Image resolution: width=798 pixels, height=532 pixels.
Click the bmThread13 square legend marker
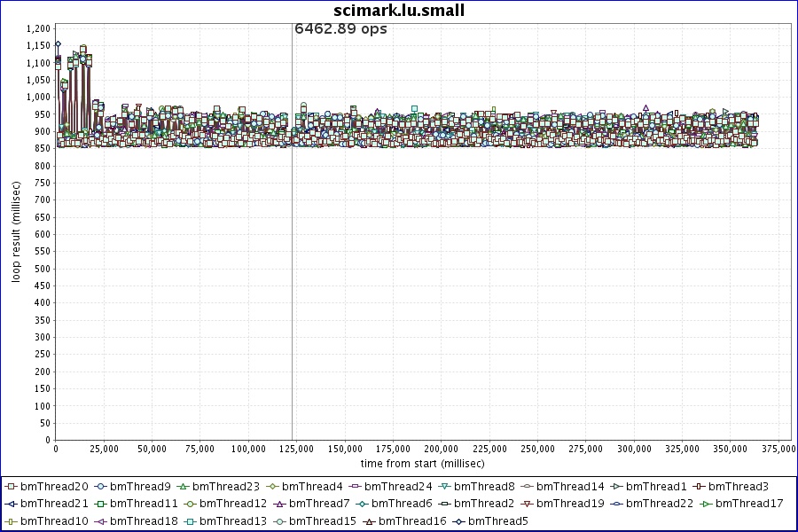pos(191,521)
